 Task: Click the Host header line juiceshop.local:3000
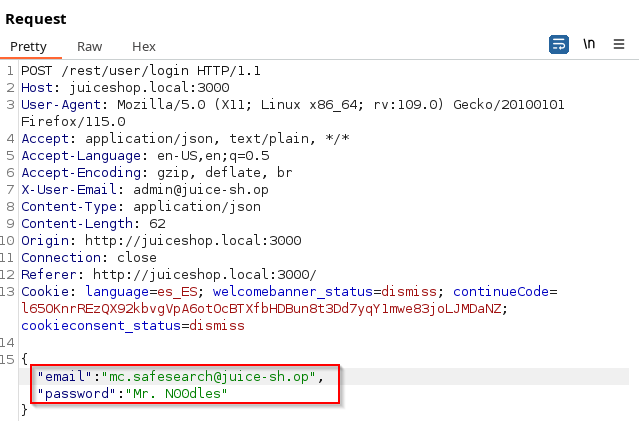point(125,88)
